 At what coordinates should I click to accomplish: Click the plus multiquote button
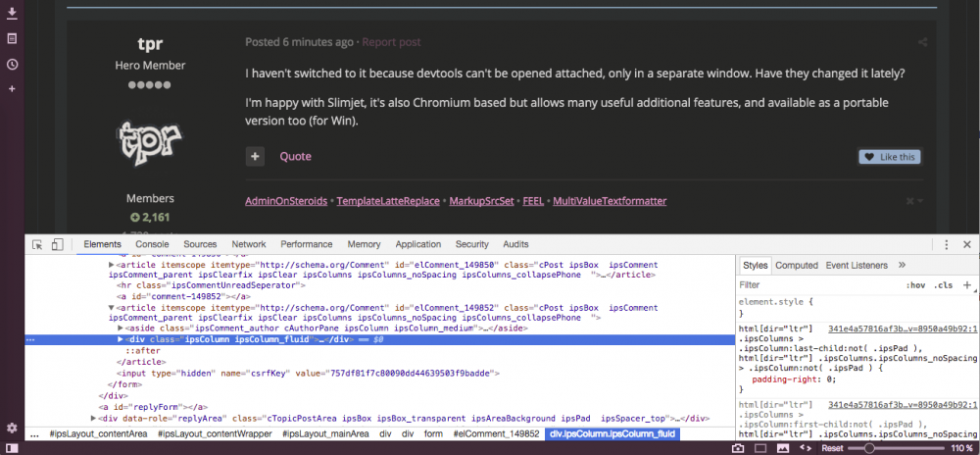click(x=255, y=156)
